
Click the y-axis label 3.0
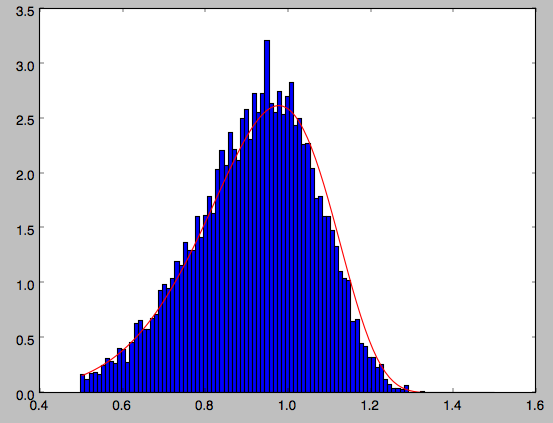[25, 66]
